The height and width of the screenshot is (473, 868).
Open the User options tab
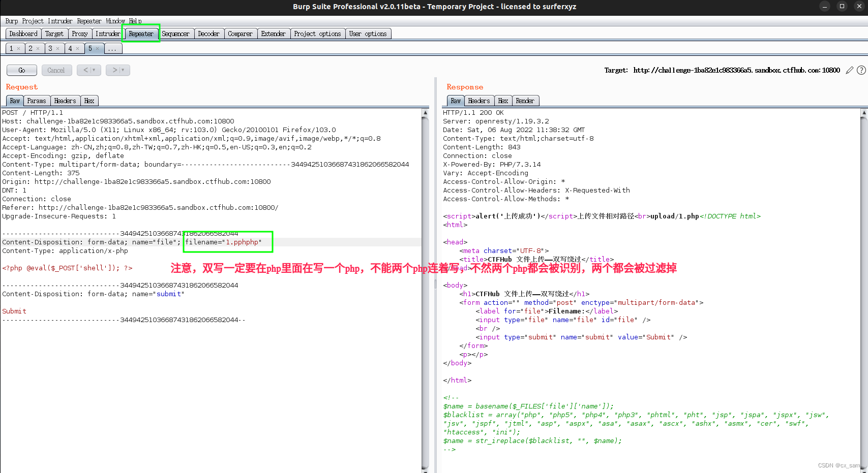(368, 34)
